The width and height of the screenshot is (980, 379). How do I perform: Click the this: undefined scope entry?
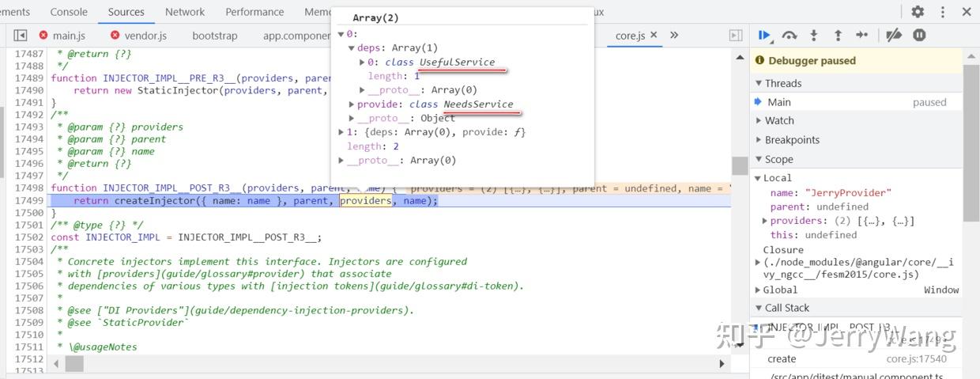click(x=813, y=235)
